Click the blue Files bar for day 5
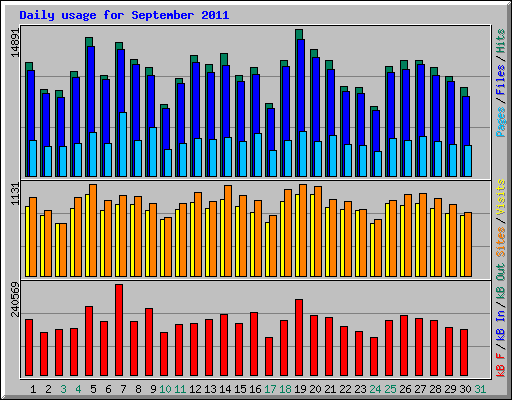This screenshot has height=400, width=512. (x=91, y=89)
